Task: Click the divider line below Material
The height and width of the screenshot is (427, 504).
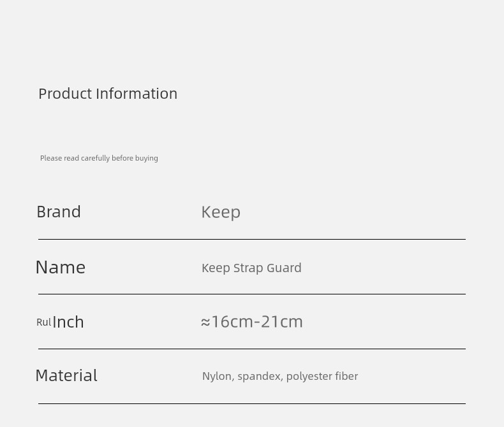Action: [251, 403]
